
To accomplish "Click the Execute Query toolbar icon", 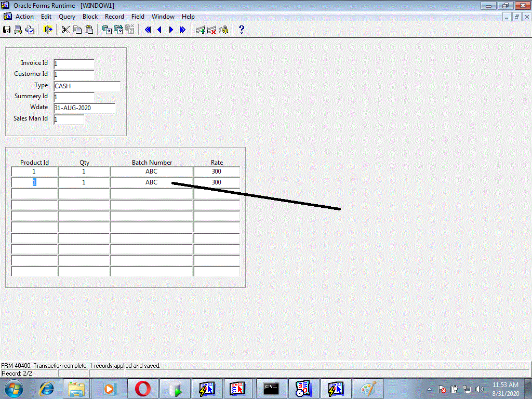I will point(118,30).
